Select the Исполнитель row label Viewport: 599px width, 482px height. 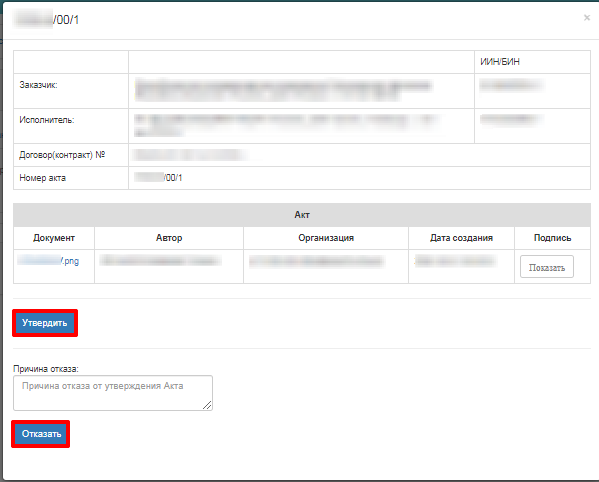coord(47,120)
